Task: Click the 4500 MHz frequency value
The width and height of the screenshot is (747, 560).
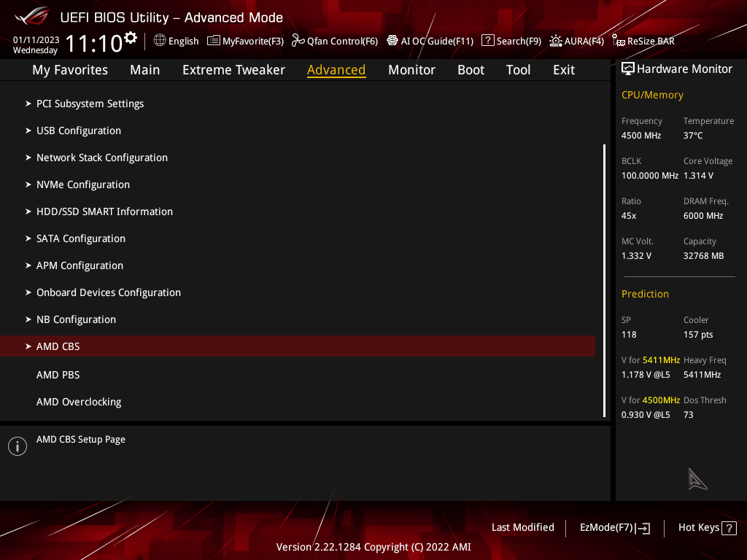Action: [640, 136]
